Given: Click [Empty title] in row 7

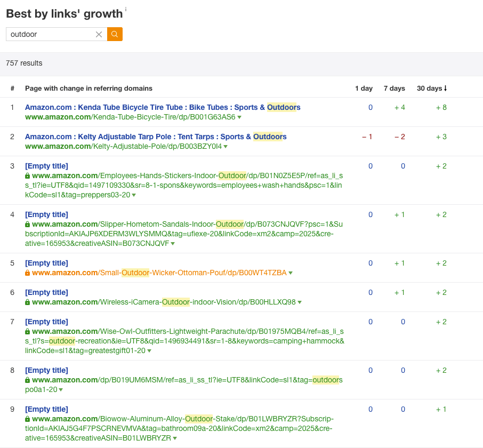Looking at the screenshot, I should (46, 322).
